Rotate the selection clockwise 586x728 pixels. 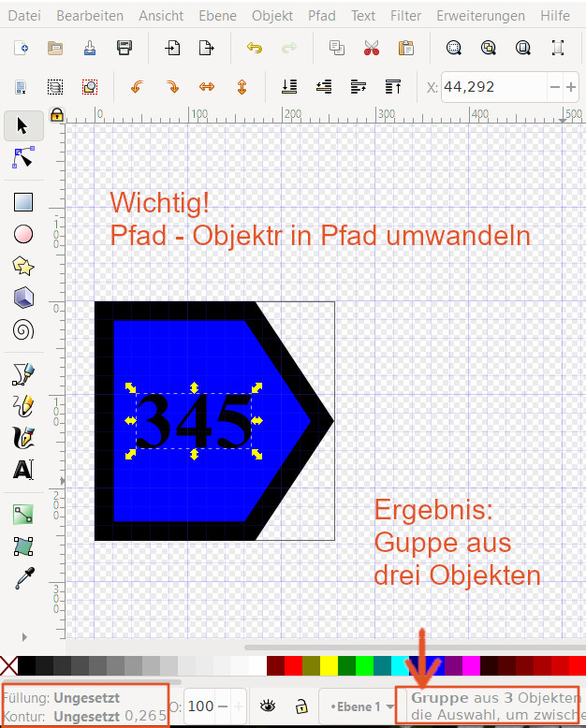(x=172, y=87)
